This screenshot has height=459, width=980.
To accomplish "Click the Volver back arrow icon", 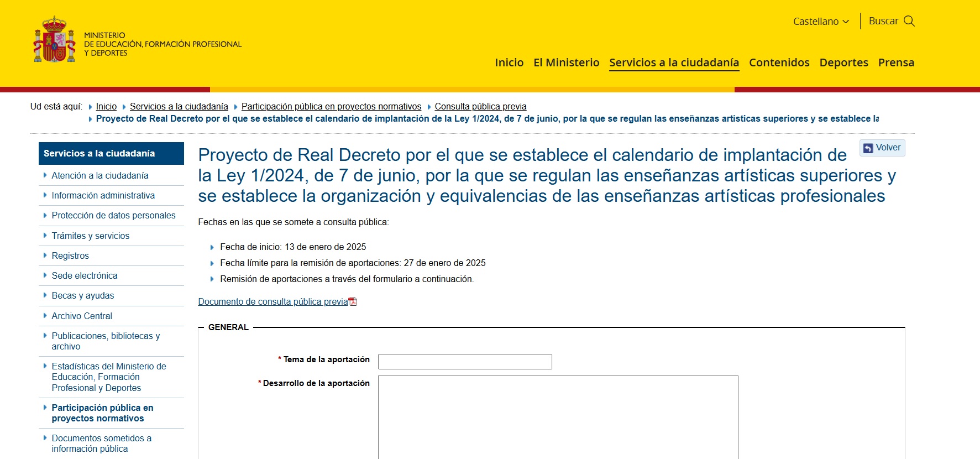I will click(x=868, y=148).
